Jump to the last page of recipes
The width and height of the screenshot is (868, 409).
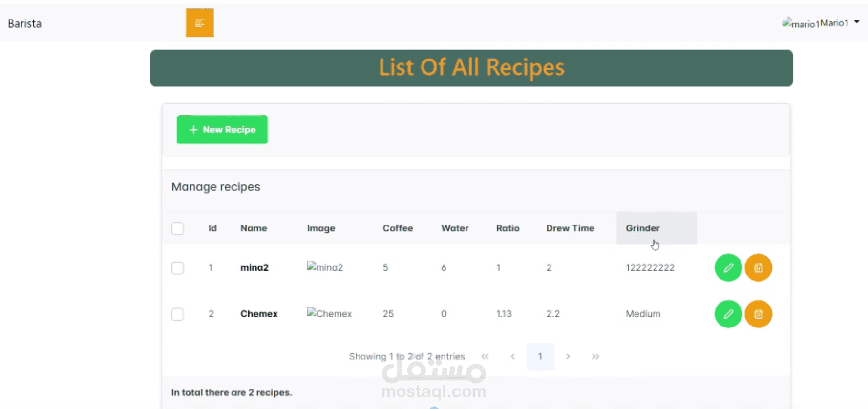coord(595,356)
